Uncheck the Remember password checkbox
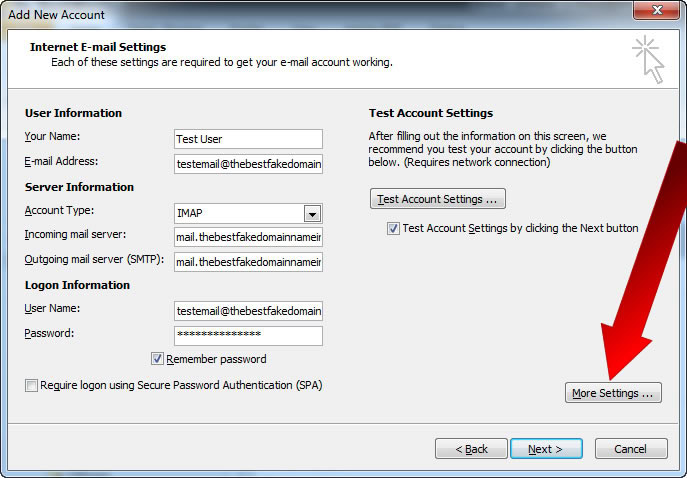The width and height of the screenshot is (687, 478). coord(157,359)
